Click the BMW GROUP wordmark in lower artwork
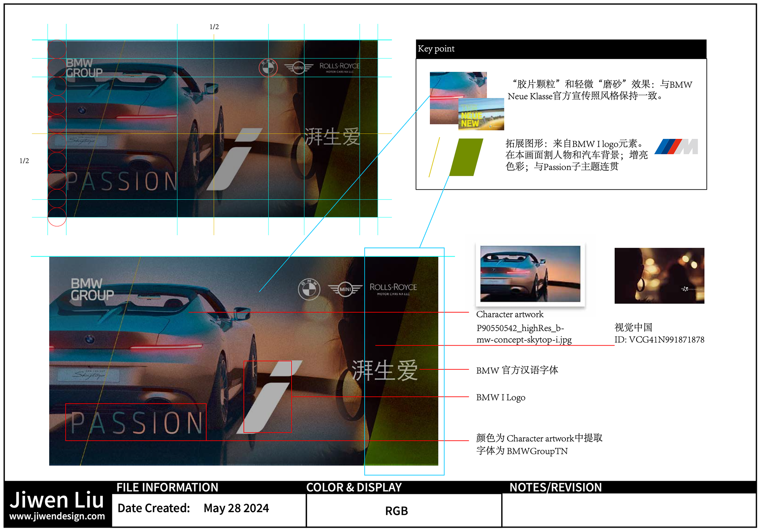This screenshot has width=762, height=532. pyautogui.click(x=92, y=290)
